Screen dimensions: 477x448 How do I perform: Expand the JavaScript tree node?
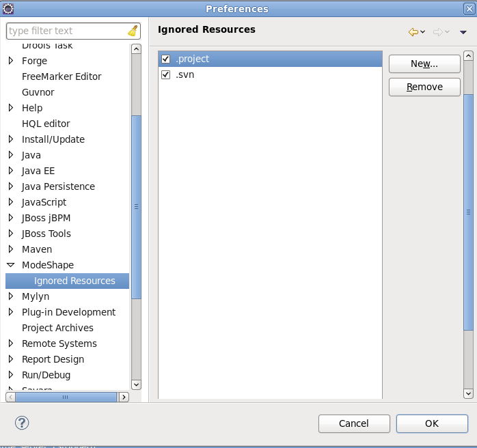[x=11, y=202]
